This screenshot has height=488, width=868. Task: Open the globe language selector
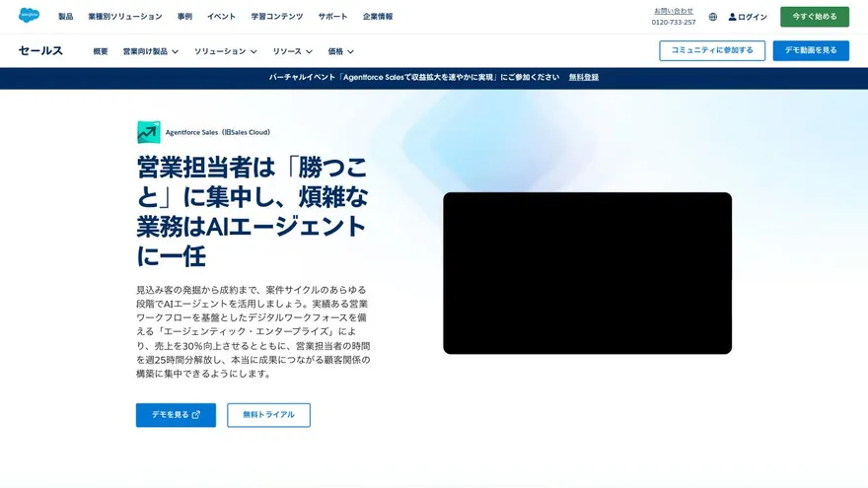tap(713, 17)
